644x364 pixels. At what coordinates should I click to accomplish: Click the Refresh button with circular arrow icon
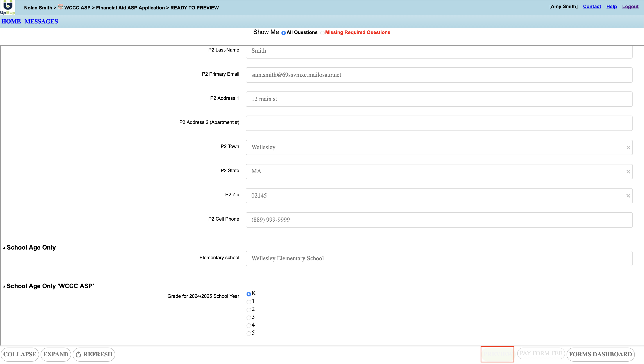[94, 354]
